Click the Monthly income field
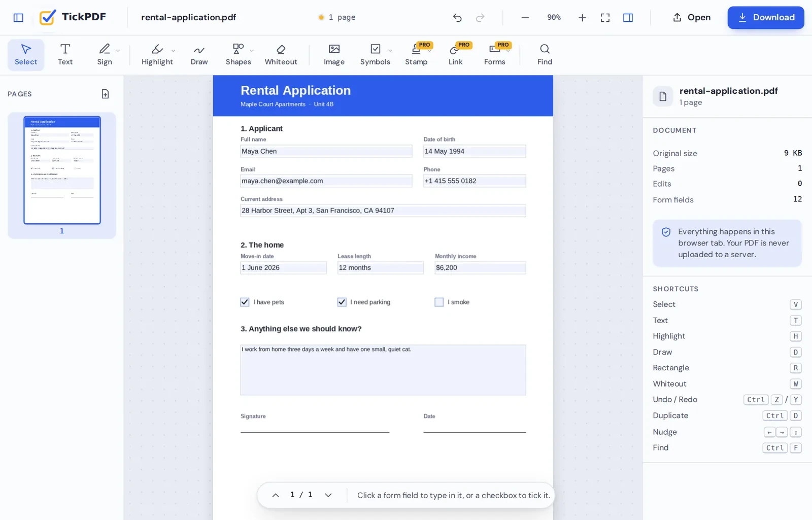 (x=480, y=268)
